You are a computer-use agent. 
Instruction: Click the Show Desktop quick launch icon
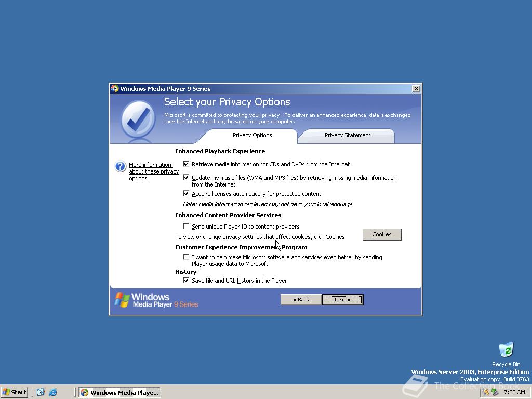tap(41, 392)
